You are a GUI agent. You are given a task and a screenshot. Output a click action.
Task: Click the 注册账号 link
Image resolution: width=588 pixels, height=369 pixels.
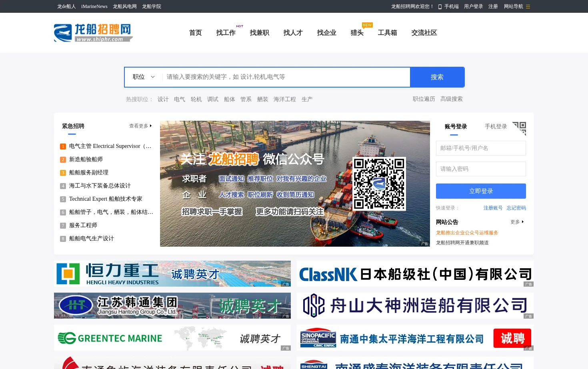coord(493,208)
